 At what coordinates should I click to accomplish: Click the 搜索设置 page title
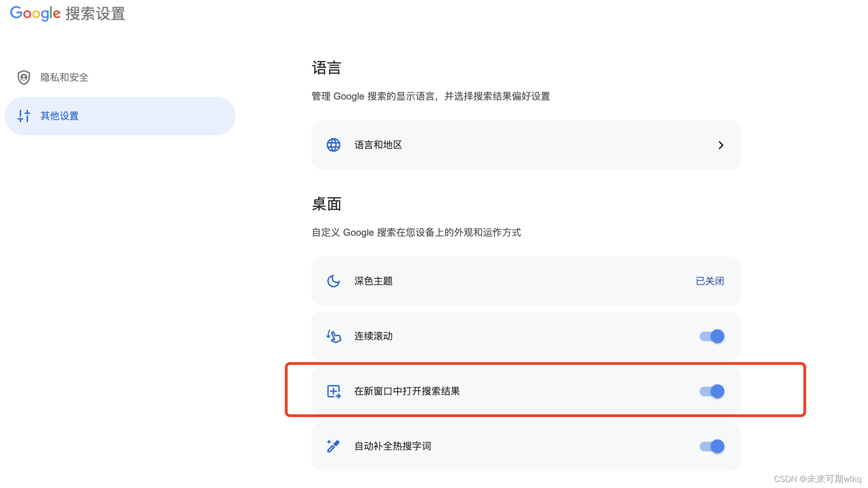[x=95, y=14]
